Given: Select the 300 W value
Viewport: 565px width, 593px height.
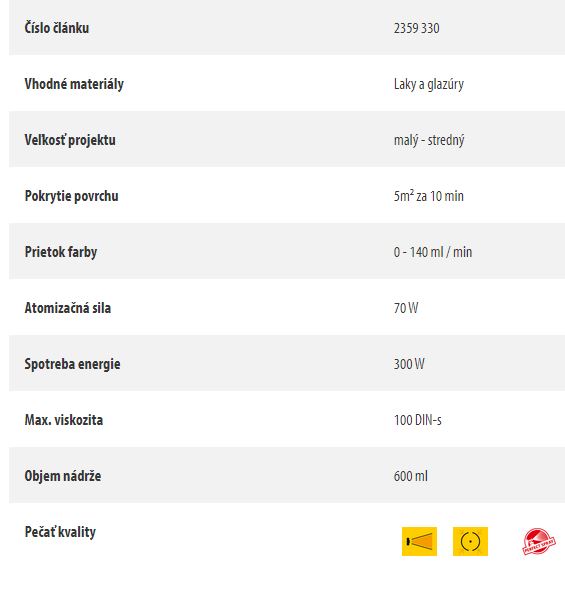Looking at the screenshot, I should pyautogui.click(x=409, y=364).
